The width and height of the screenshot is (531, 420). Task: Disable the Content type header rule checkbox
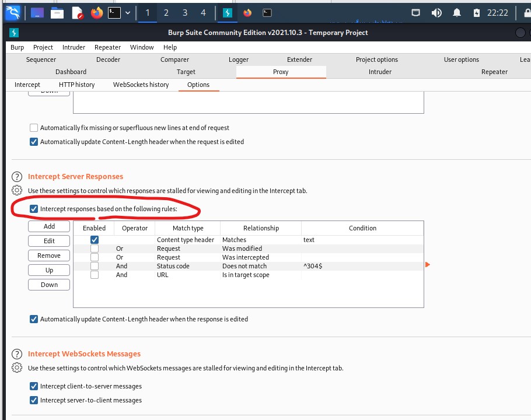click(95, 240)
